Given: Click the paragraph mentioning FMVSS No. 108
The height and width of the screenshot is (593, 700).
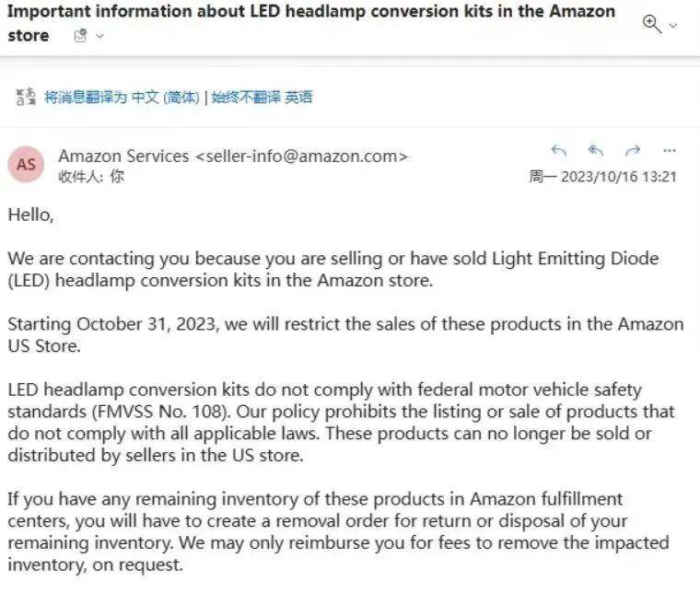Looking at the screenshot, I should click(x=341, y=423).
